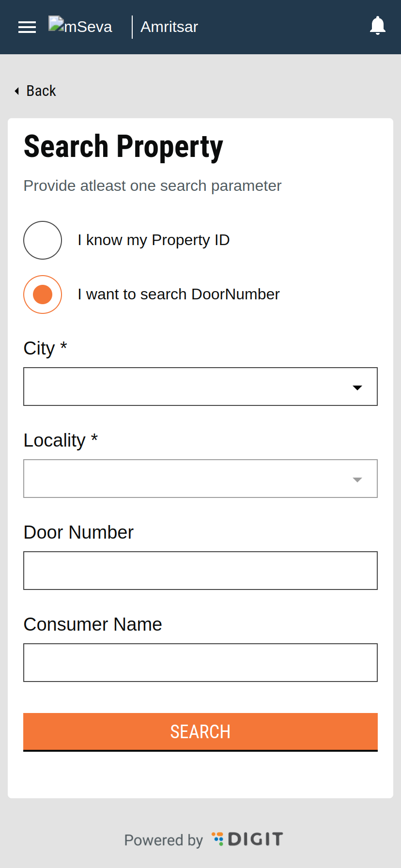
Task: Click the Search Property heading
Action: click(123, 147)
